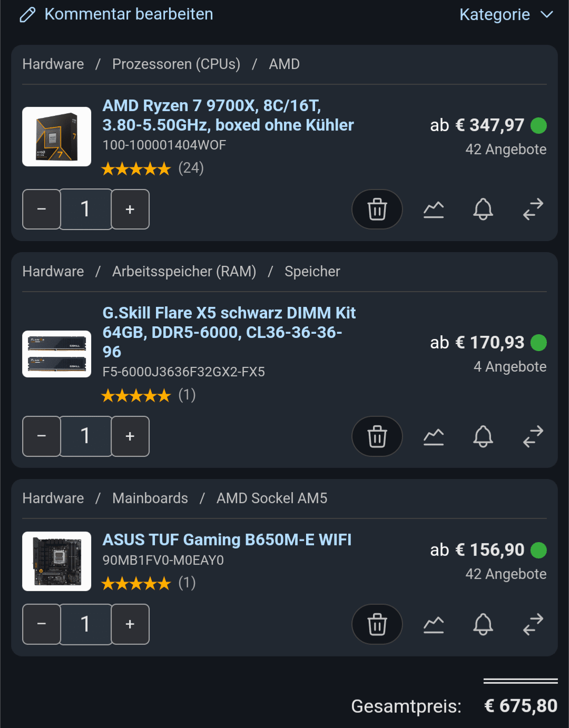Image resolution: width=569 pixels, height=728 pixels.
Task: Open the AMD Sockel AM5 breadcrumb
Action: coord(272,498)
